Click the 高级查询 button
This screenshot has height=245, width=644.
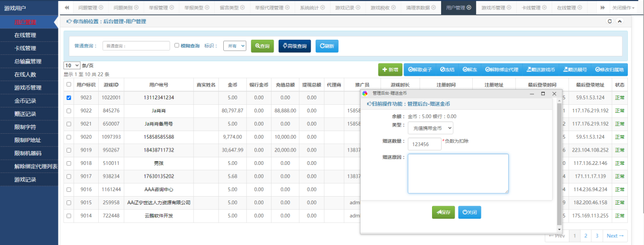pos(295,46)
